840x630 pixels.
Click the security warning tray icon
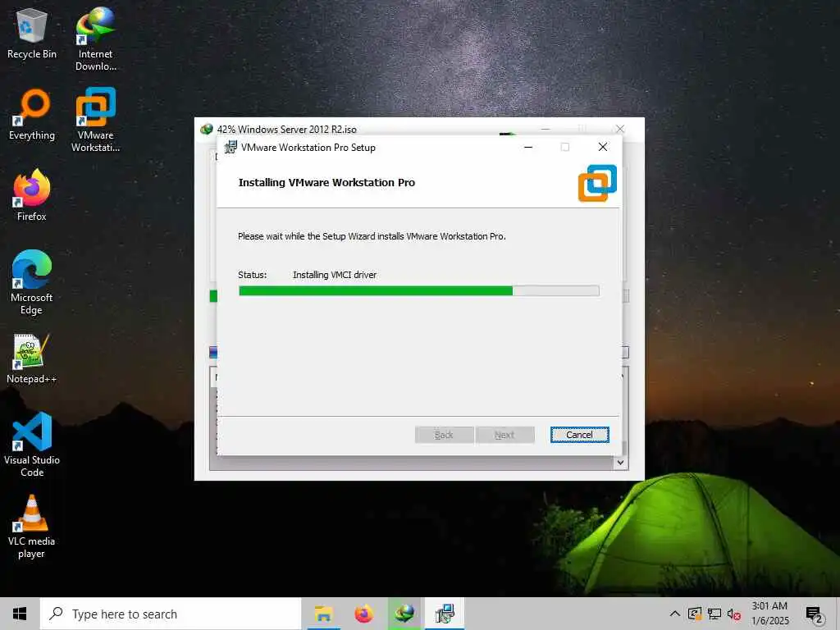(695, 614)
